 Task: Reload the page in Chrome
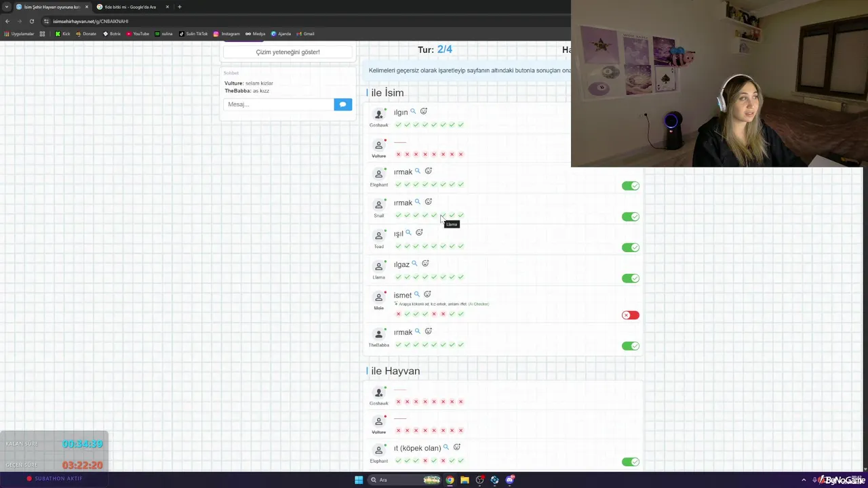click(x=31, y=21)
